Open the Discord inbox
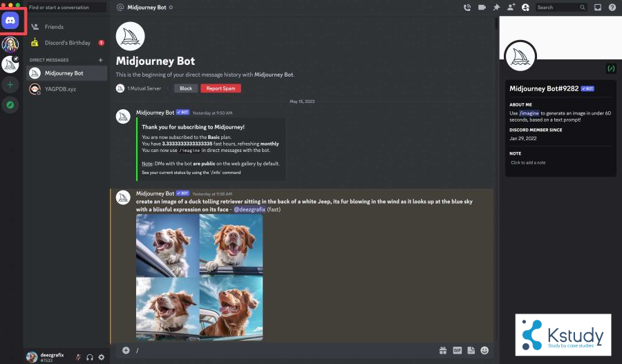The height and width of the screenshot is (364, 622). click(598, 8)
